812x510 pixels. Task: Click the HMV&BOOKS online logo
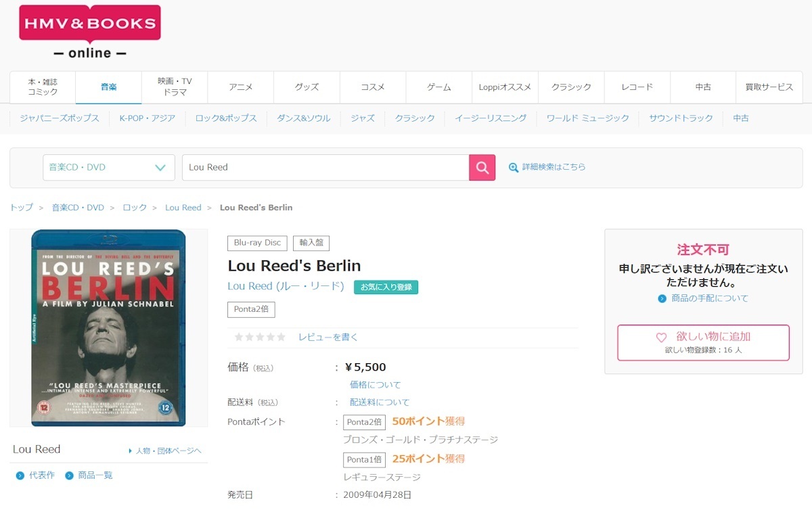(x=90, y=32)
